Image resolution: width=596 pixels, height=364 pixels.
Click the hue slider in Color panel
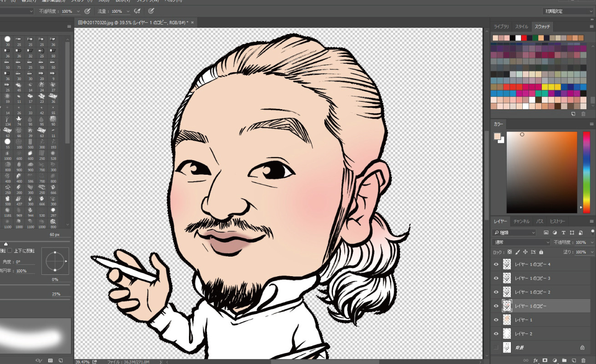[586, 172]
